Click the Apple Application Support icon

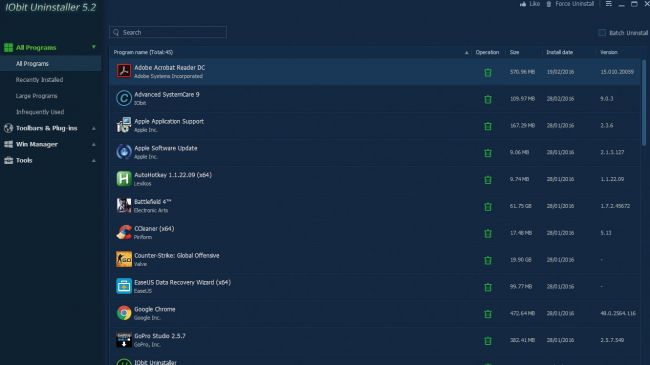coord(124,125)
